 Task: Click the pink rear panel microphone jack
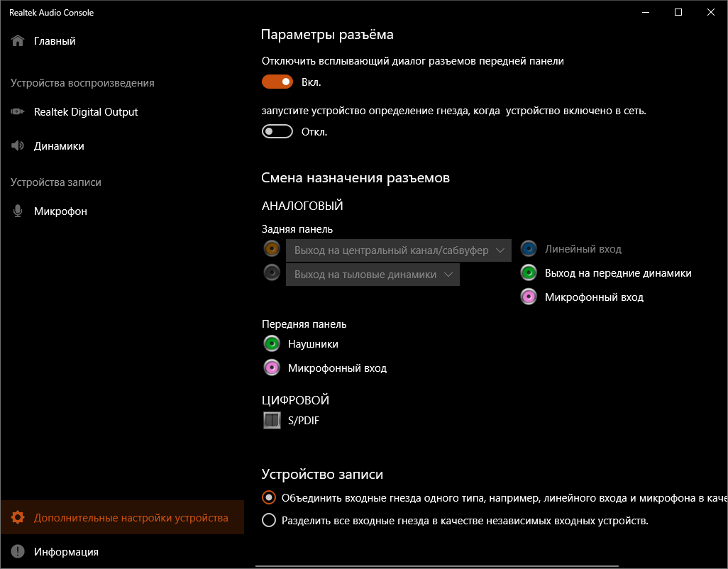click(528, 297)
